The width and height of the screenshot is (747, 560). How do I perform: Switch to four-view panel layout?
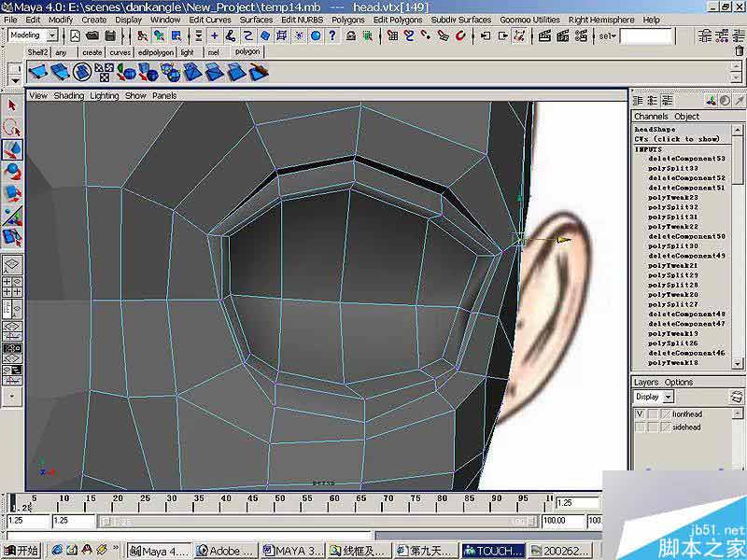coord(12,287)
